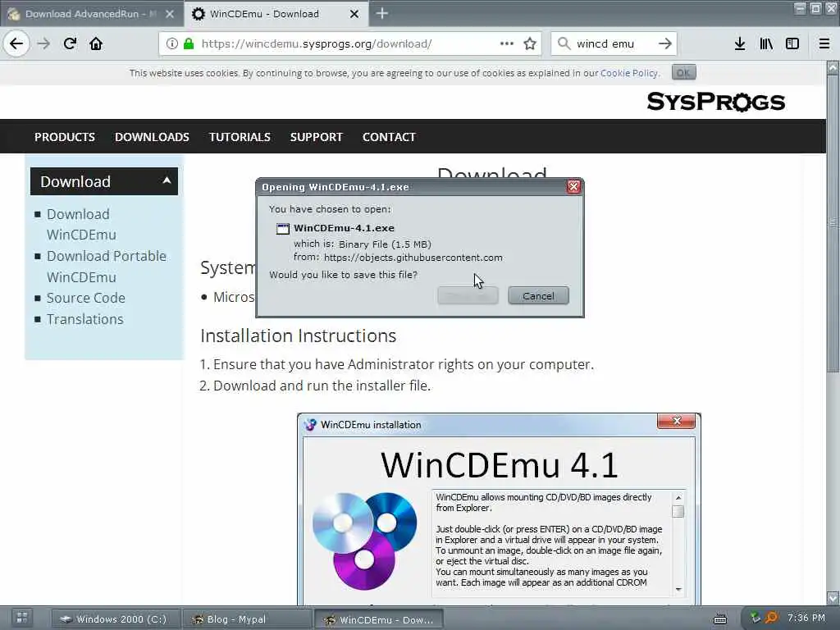Open page actions three-dot menu
840x630 pixels.
coord(507,43)
